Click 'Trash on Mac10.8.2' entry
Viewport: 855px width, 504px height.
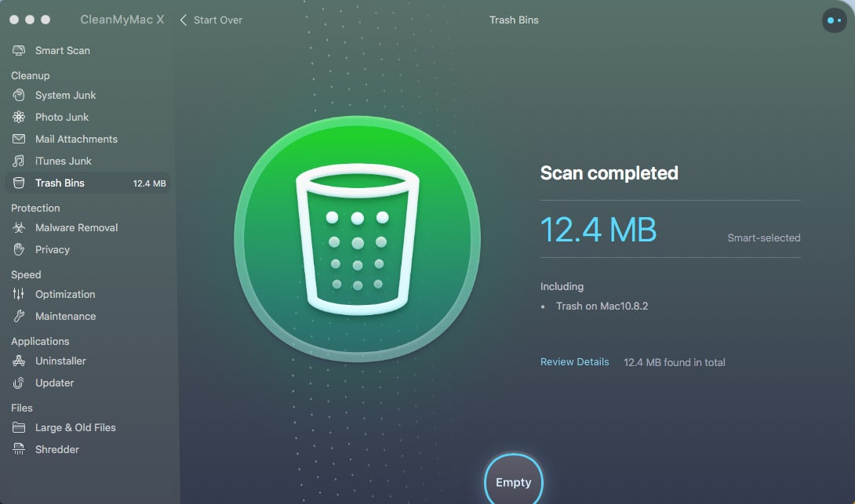pos(602,306)
